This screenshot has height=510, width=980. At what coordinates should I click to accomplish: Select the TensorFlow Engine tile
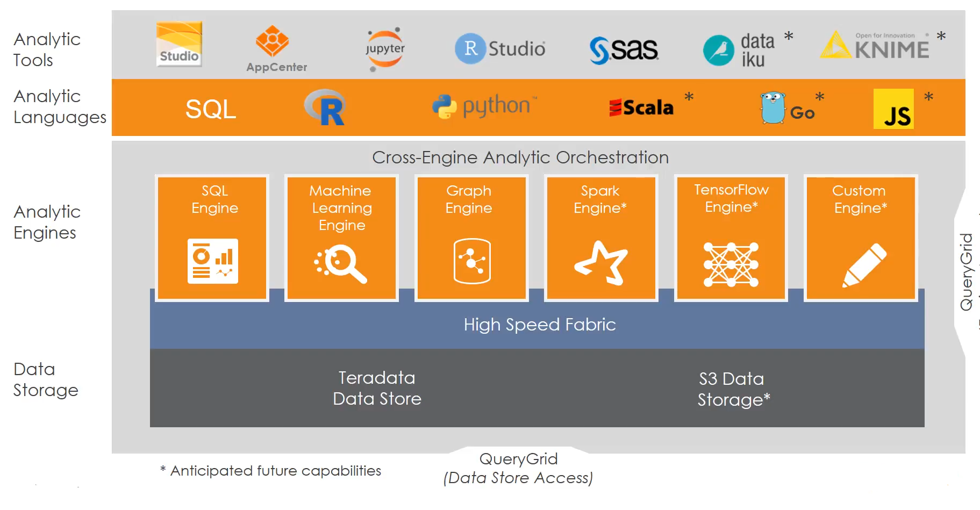731,238
